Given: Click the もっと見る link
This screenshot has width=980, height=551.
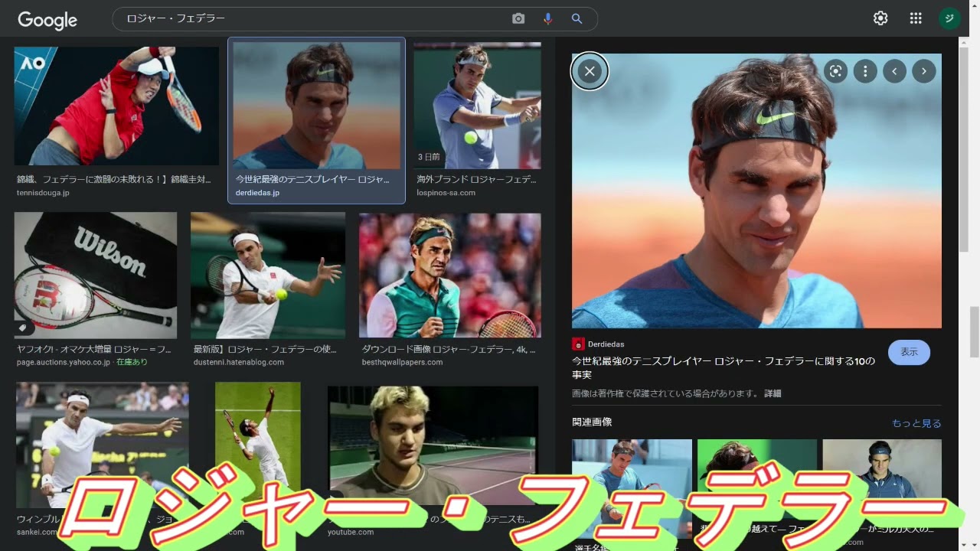Looking at the screenshot, I should click(x=916, y=423).
